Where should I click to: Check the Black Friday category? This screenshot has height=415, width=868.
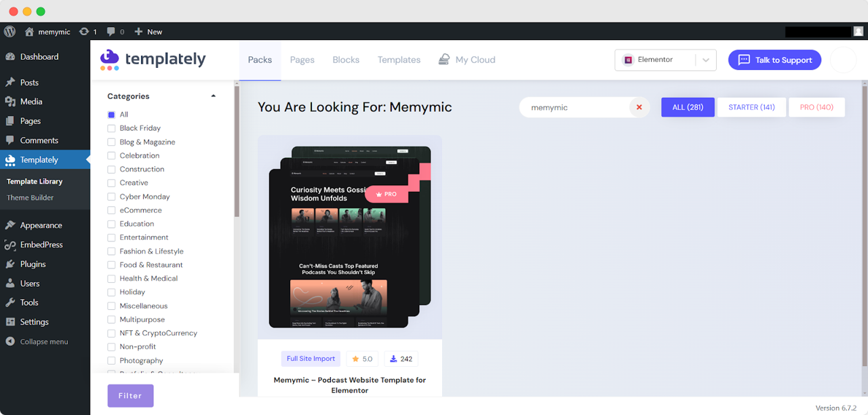click(x=111, y=128)
